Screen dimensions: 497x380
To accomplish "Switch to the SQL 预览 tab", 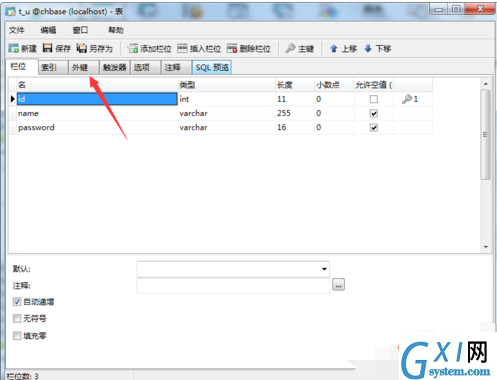I will 212,67.
